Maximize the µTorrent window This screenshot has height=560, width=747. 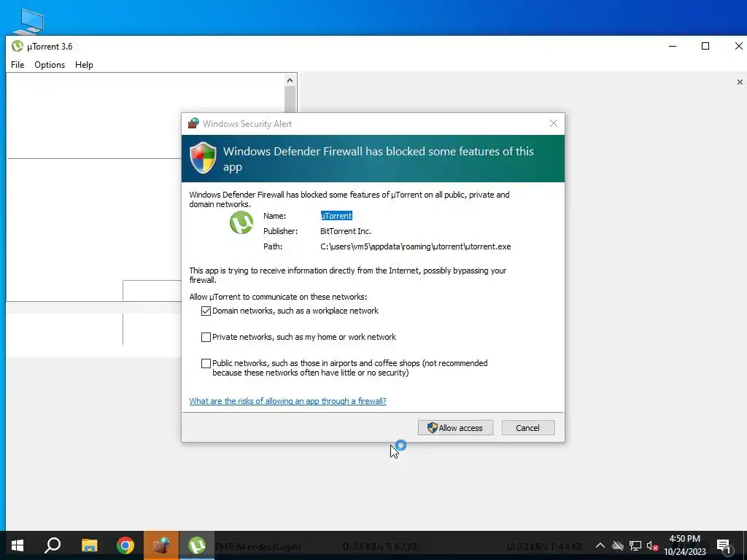pyautogui.click(x=705, y=46)
